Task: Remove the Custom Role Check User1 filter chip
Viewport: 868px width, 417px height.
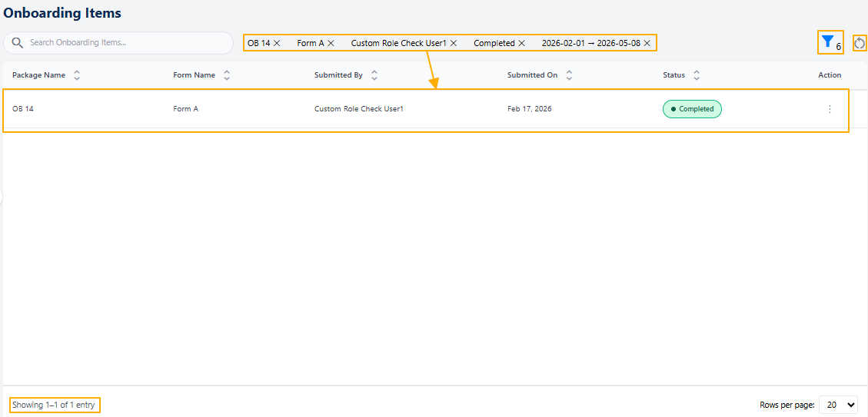Action: [x=454, y=42]
